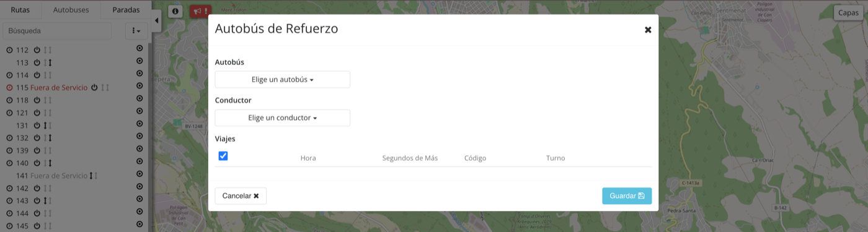Image resolution: width=868 pixels, height=232 pixels.
Task: Switch to the Paradas tab
Action: pyautogui.click(x=126, y=10)
